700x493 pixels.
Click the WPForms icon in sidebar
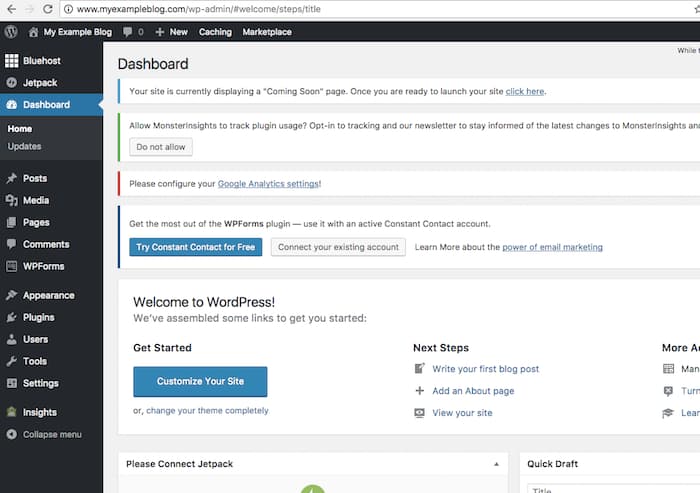[x=12, y=266]
